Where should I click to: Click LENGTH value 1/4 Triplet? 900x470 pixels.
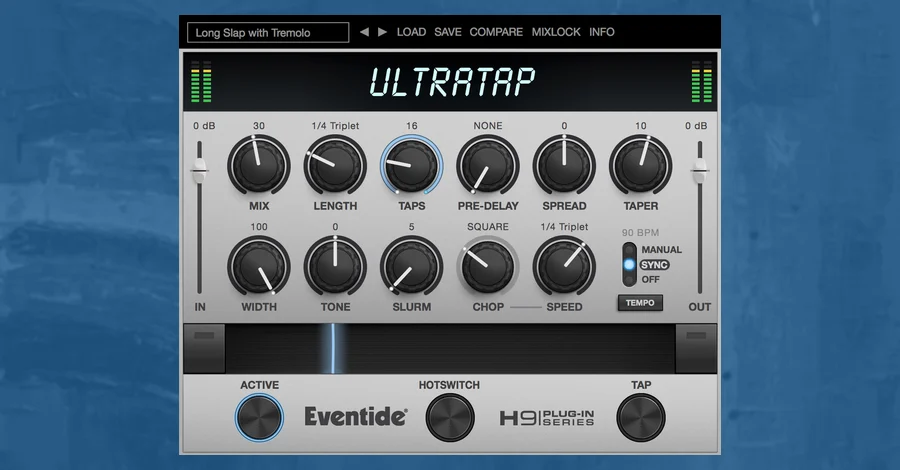click(x=335, y=126)
